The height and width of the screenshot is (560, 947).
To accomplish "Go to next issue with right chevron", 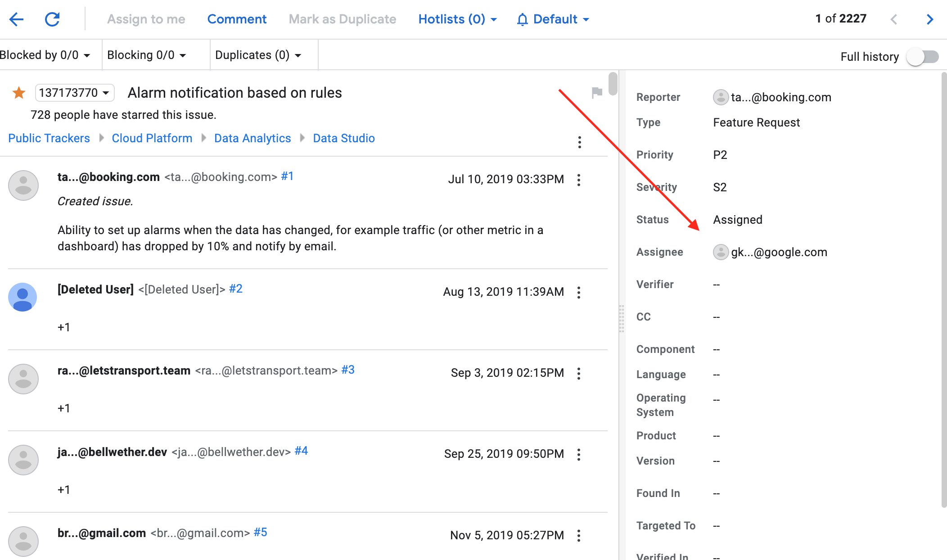I will pos(929,19).
